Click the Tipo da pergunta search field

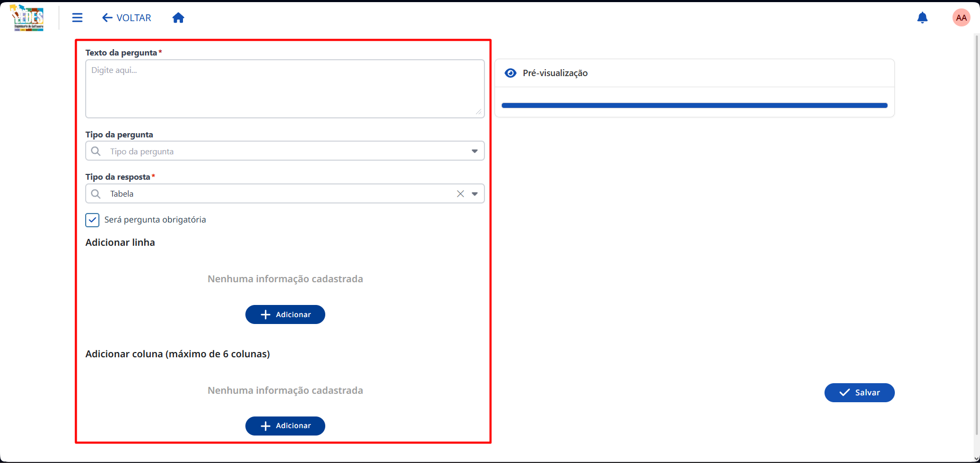285,151
